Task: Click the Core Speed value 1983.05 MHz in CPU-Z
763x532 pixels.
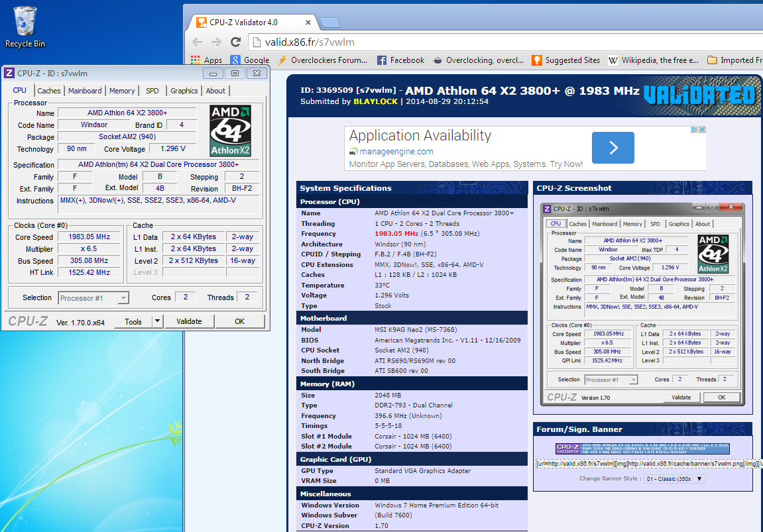Action: tap(89, 237)
